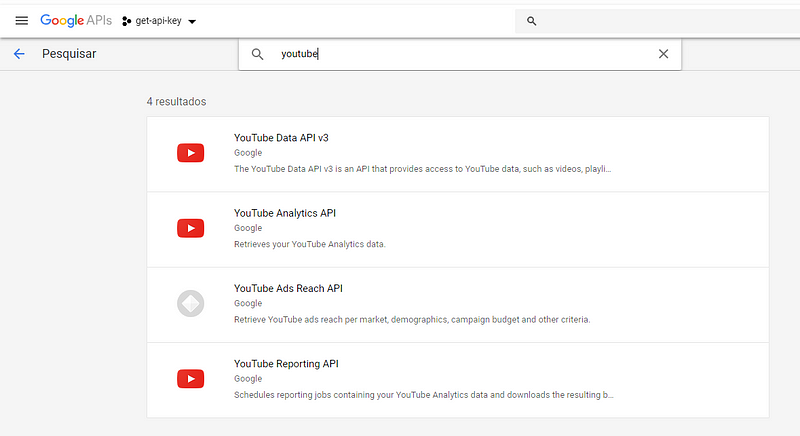
Task: Click Google label under YouTube Data API v3
Action: (248, 153)
